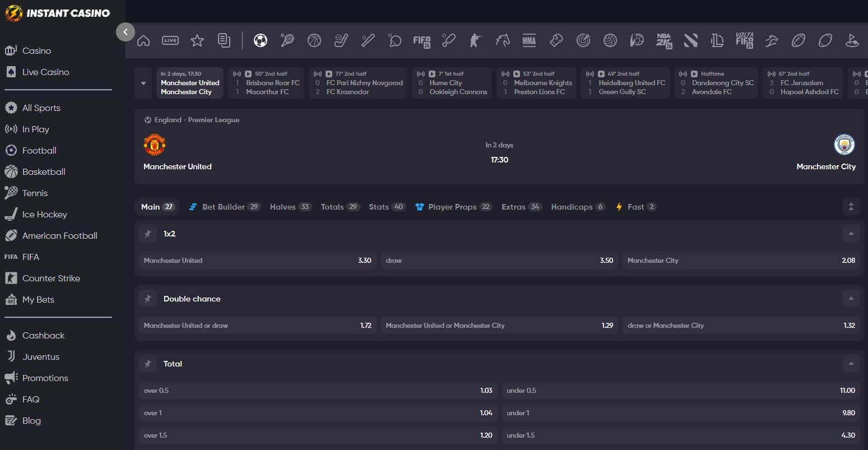Open the FC Jerusalem vs Hapoel Ashdod card
Viewport: 868px width, 450px height.
tap(803, 83)
